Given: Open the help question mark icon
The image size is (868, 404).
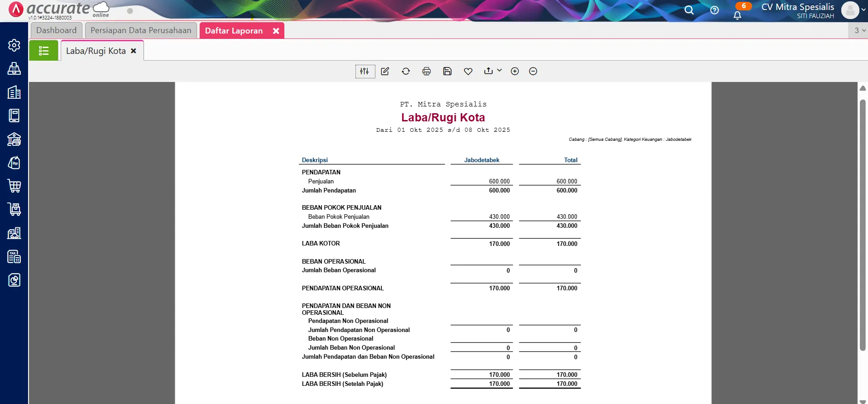Looking at the screenshot, I should click(x=715, y=10).
